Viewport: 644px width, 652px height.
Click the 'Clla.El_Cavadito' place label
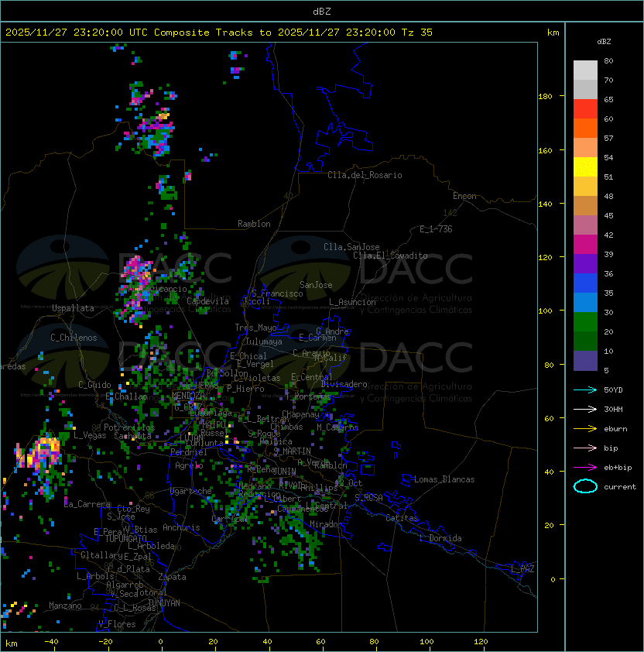pyautogui.click(x=390, y=256)
